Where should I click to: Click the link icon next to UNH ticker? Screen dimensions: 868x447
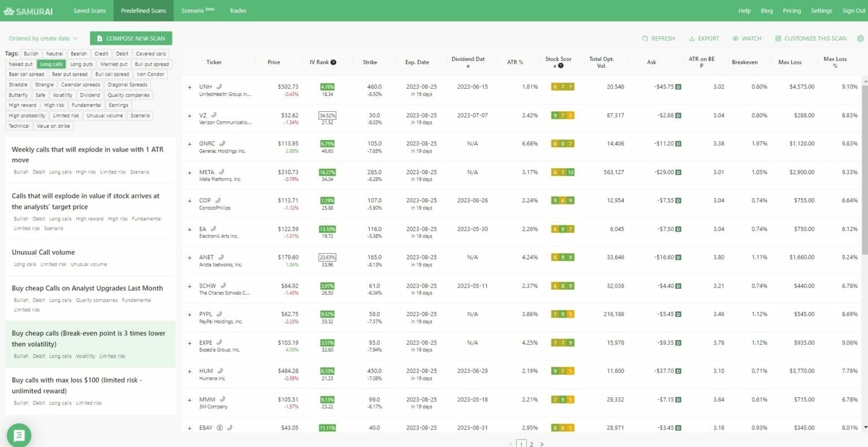(x=220, y=86)
